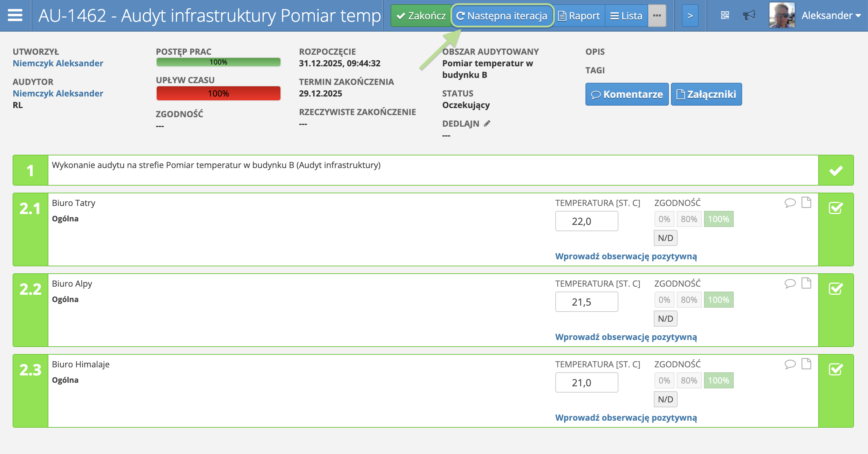Toggle completion checkbox for Biuro Tatry
Viewport: 868px width, 454px height.
[x=836, y=208]
